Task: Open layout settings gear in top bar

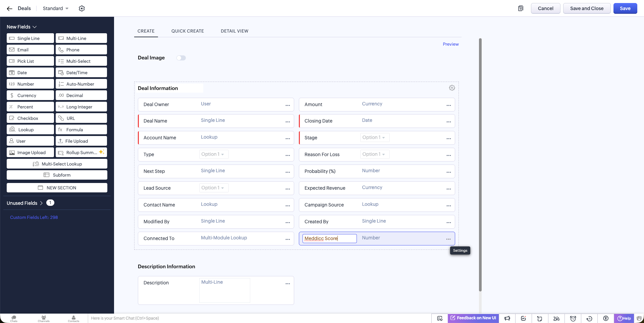Action: (82, 8)
